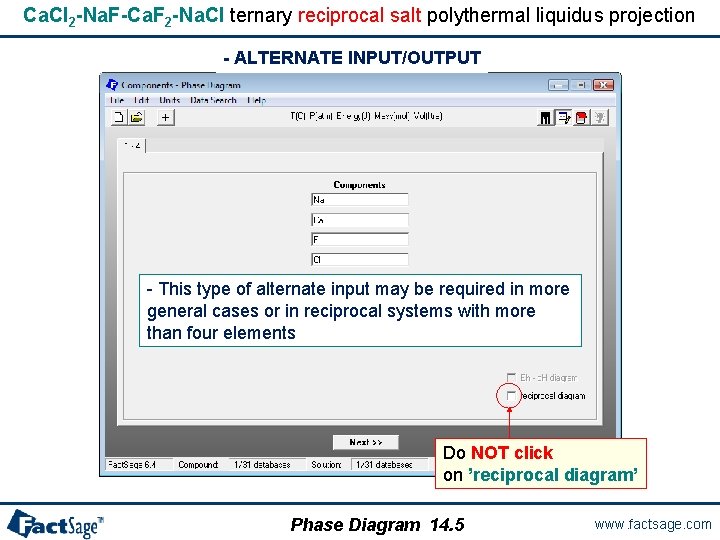720x540 pixels.
Task: Select the '1 - 4' components tab
Action: [132, 146]
